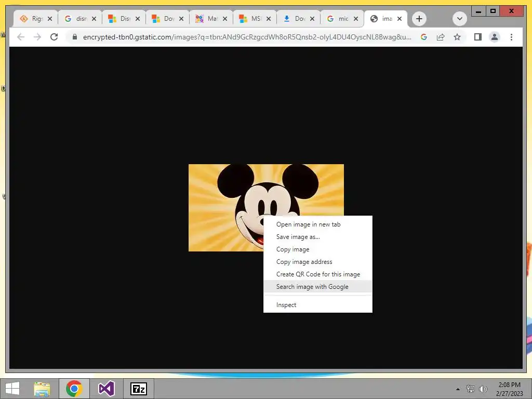The image size is (532, 399).
Task: Close the 'Rig' tab
Action: (50, 19)
